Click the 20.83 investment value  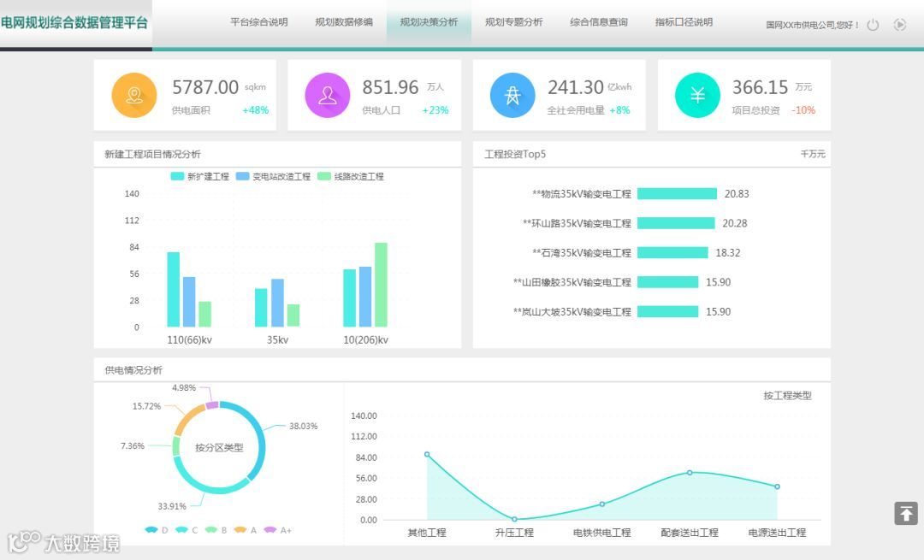pos(737,194)
